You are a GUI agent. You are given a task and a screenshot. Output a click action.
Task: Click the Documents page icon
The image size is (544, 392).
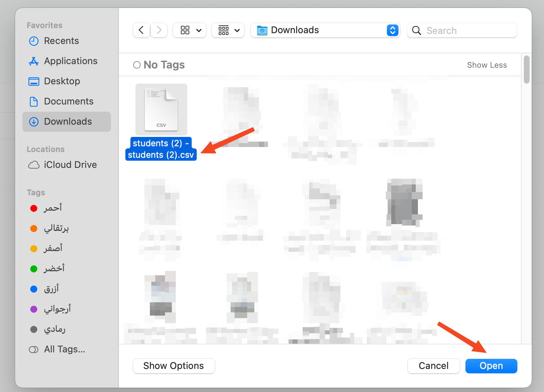point(34,102)
